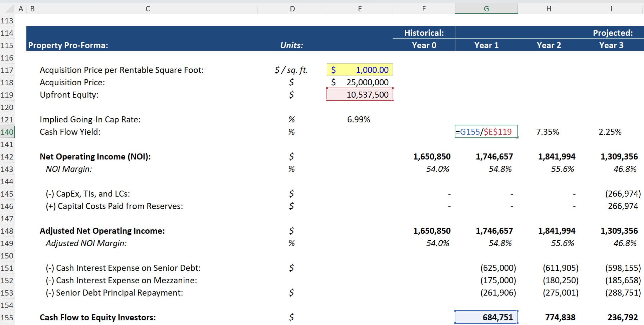Click the Units: header cell
Viewport: 644px width, 325px height.
[x=292, y=45]
